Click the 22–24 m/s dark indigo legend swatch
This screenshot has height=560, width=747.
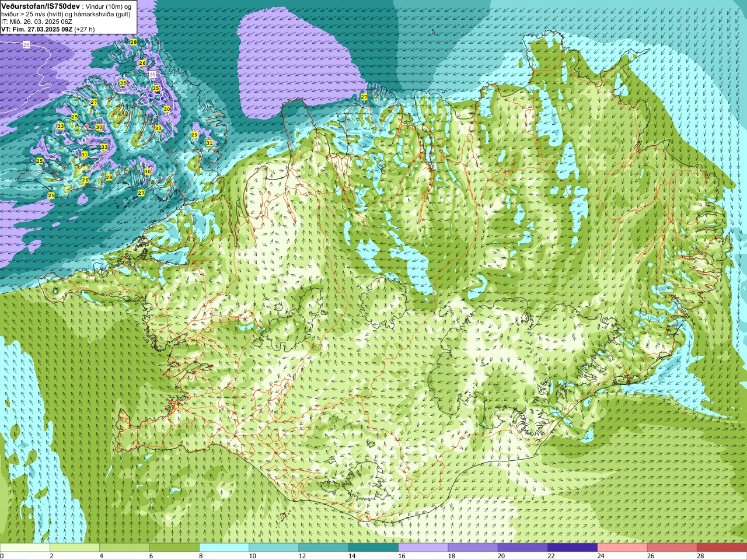pyautogui.click(x=573, y=548)
